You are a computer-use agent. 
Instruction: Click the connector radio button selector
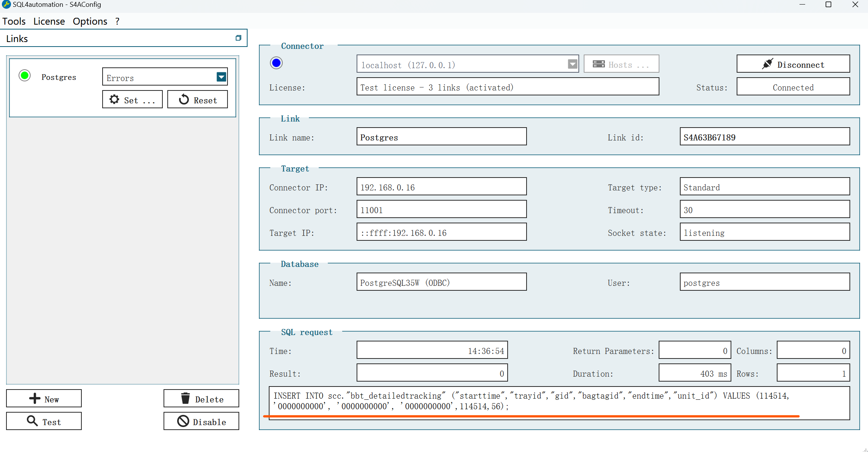coord(276,63)
